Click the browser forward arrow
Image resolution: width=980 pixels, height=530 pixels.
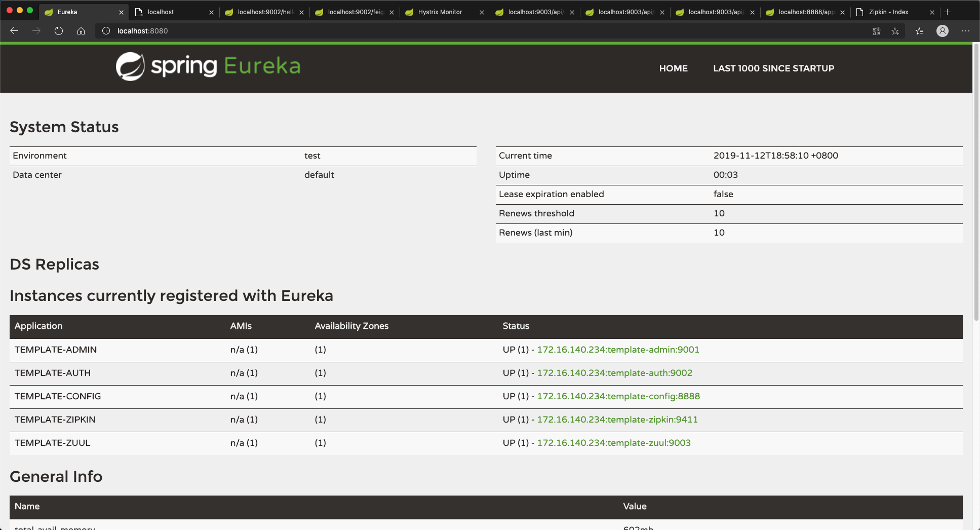coord(36,31)
